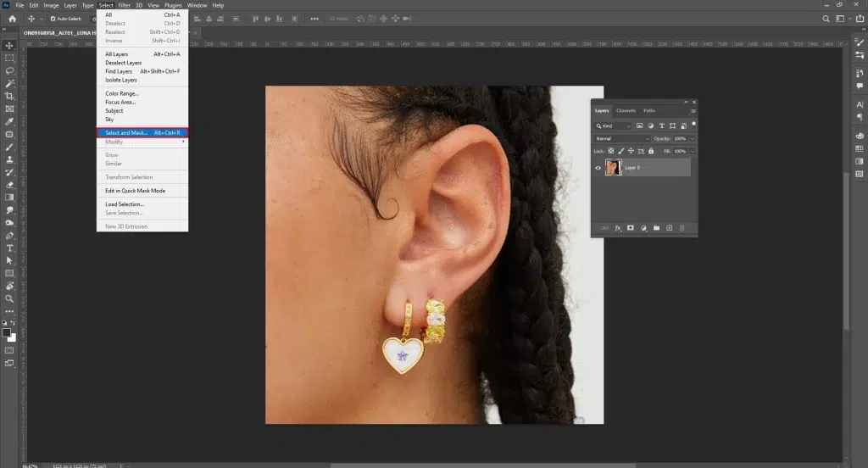Screen dimensions: 868x468
Task: Create new fill or adjustment layer
Action: tap(643, 228)
